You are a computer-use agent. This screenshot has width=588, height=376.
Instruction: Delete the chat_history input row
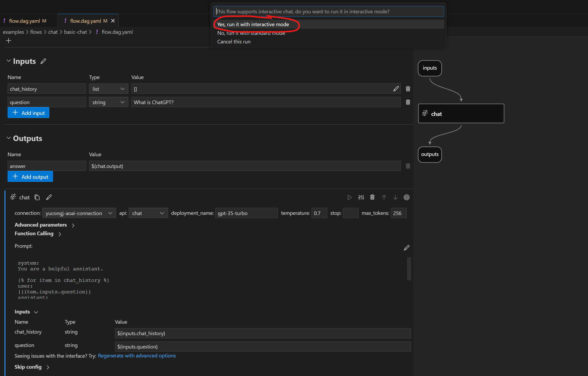[x=408, y=89]
